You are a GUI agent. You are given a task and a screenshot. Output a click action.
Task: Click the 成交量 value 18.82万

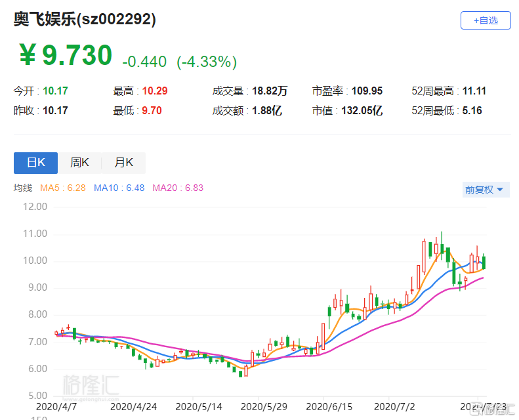click(270, 91)
